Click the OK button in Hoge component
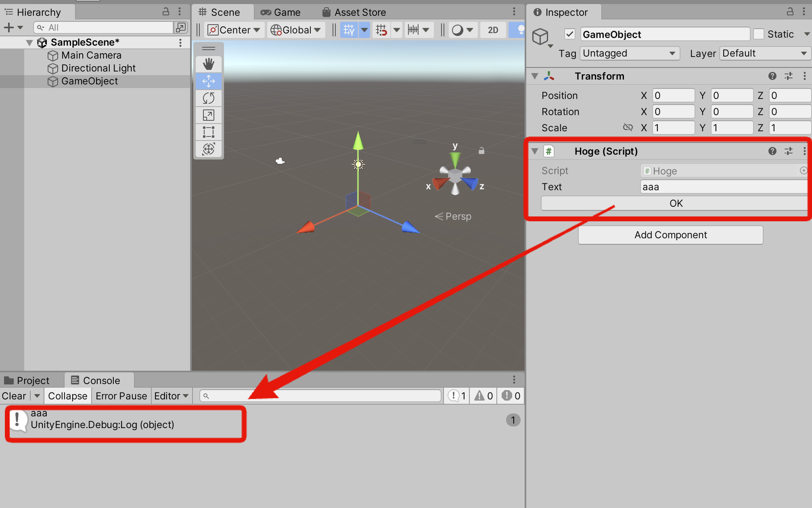 coord(675,203)
